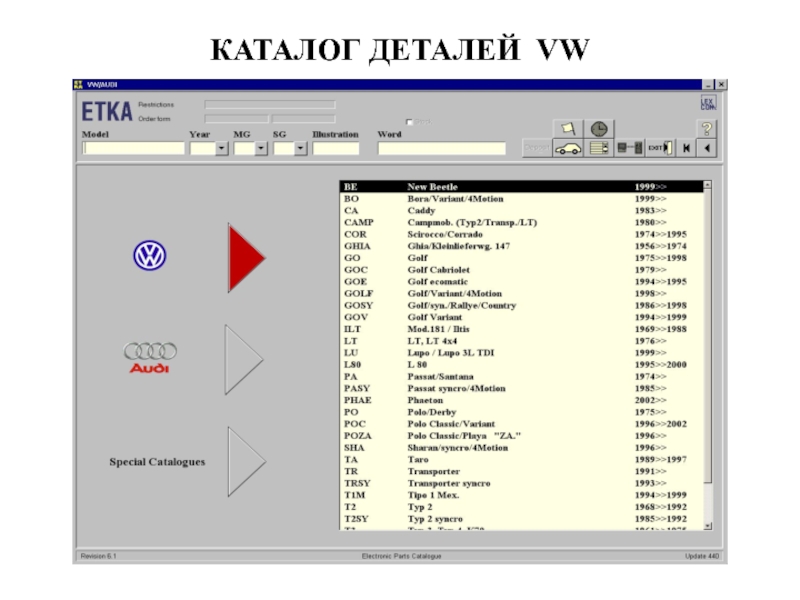Select the T2SY Typ 2 syncro row
The width and height of the screenshot is (800, 600).
pyautogui.click(x=521, y=518)
